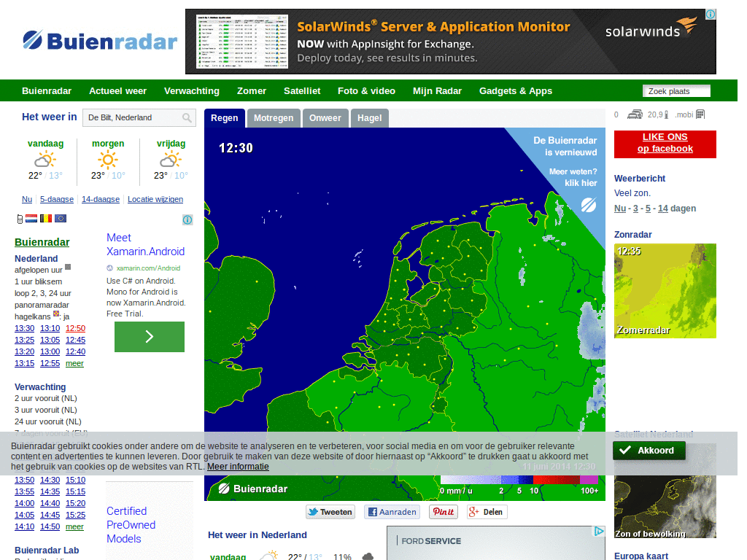747x560 pixels.
Task: Click the Zomerradar thumbnail map
Action: point(665,291)
